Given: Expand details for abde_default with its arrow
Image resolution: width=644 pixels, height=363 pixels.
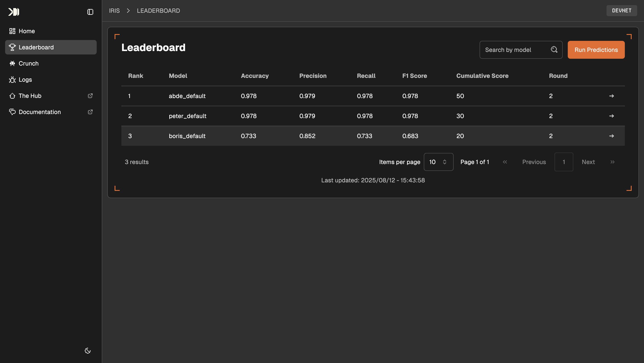Looking at the screenshot, I should pos(612,96).
